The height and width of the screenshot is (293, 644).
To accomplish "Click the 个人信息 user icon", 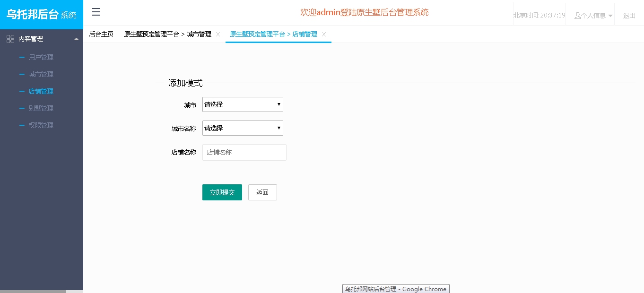I will tap(577, 16).
